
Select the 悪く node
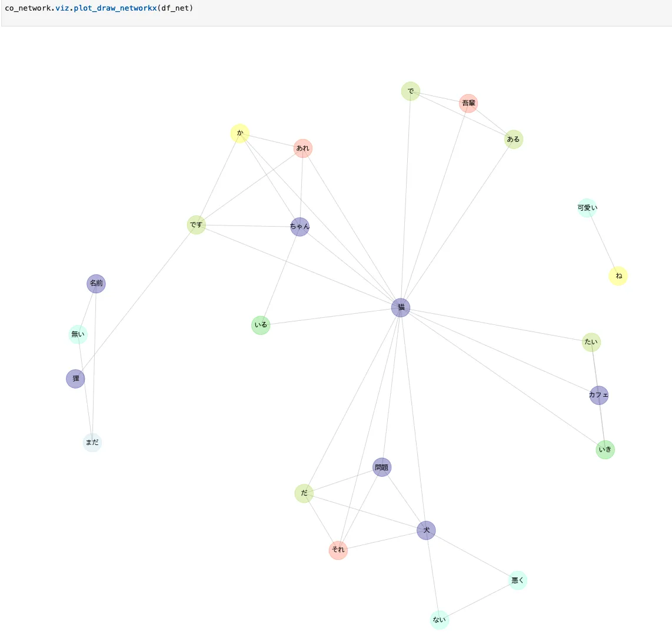click(517, 580)
